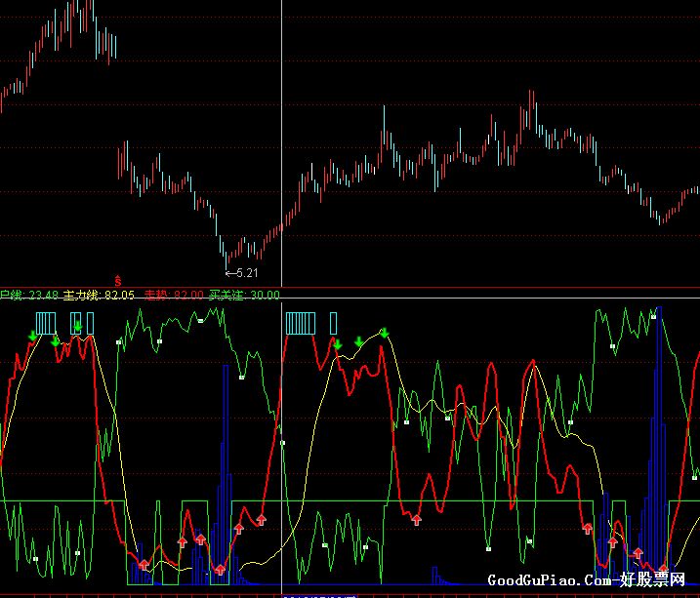
Task: Select the 走势: 82.00 indicator label
Action: (x=174, y=296)
